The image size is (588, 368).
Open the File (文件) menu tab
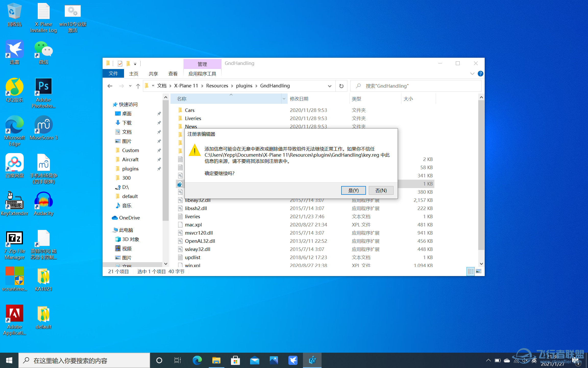pos(113,74)
